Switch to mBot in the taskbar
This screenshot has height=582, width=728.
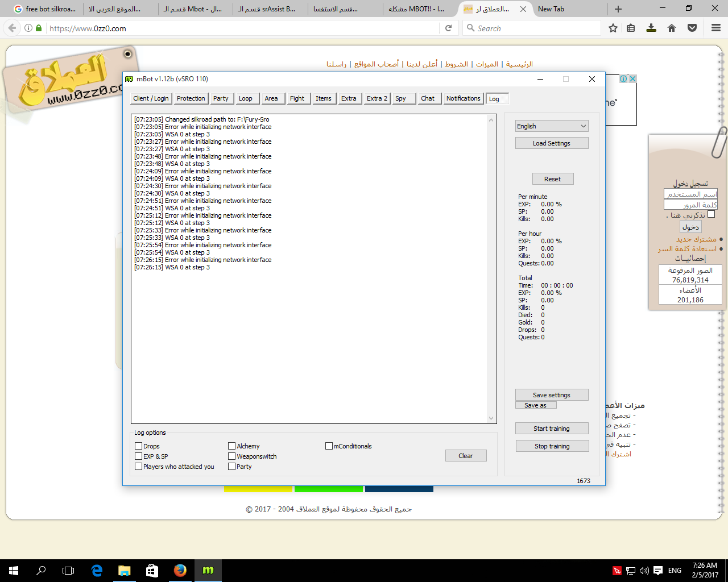coord(208,571)
